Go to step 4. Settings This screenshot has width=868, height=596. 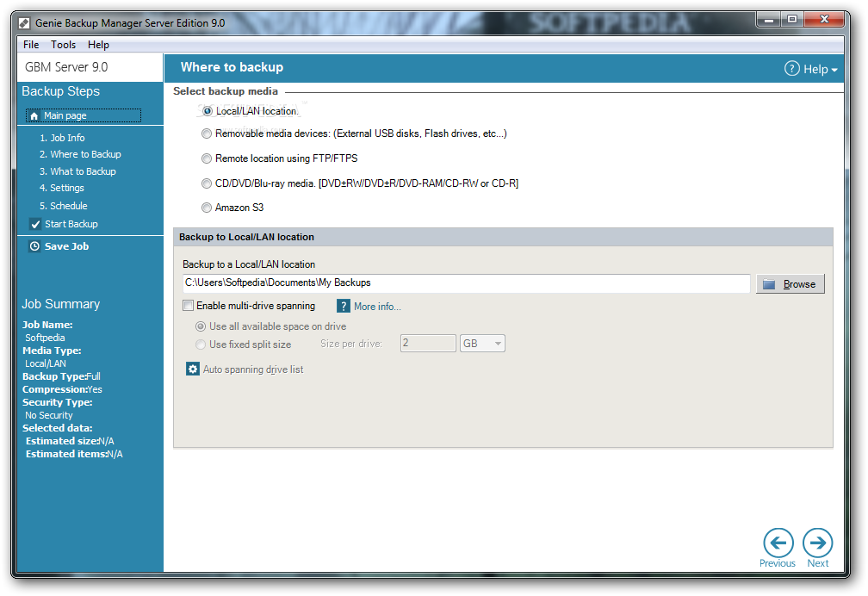pos(61,189)
